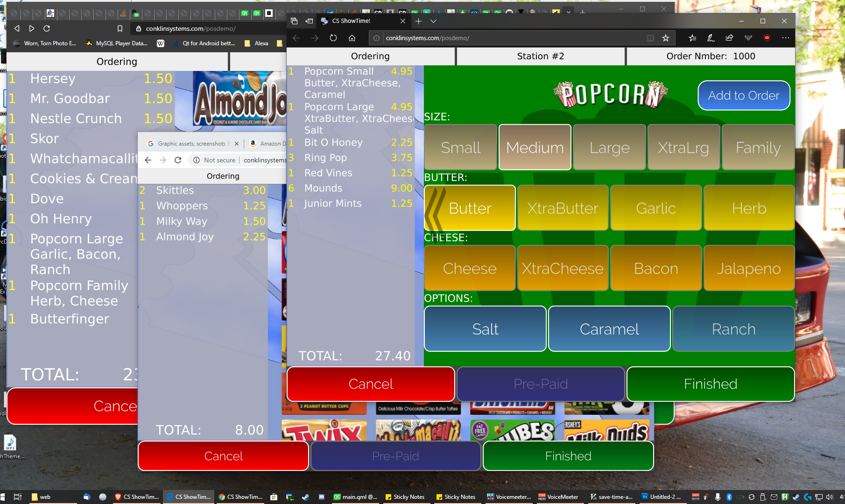Select the Medium popcorn size
The height and width of the screenshot is (504, 845).
point(535,147)
